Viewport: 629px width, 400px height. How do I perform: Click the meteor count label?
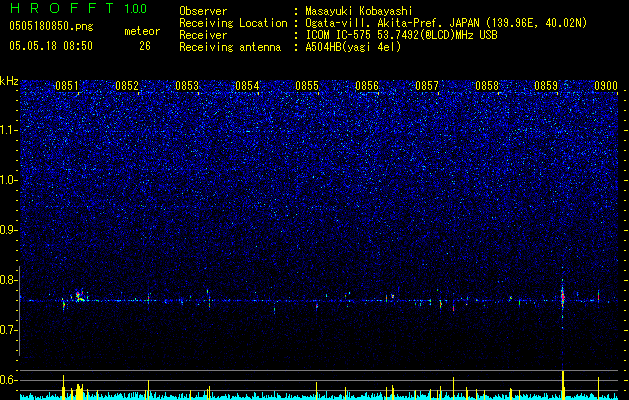142,31
